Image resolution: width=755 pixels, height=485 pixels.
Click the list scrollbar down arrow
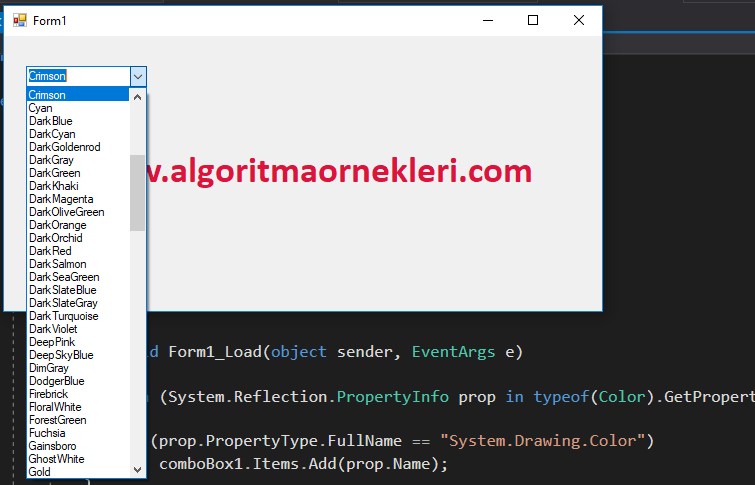[x=138, y=469]
